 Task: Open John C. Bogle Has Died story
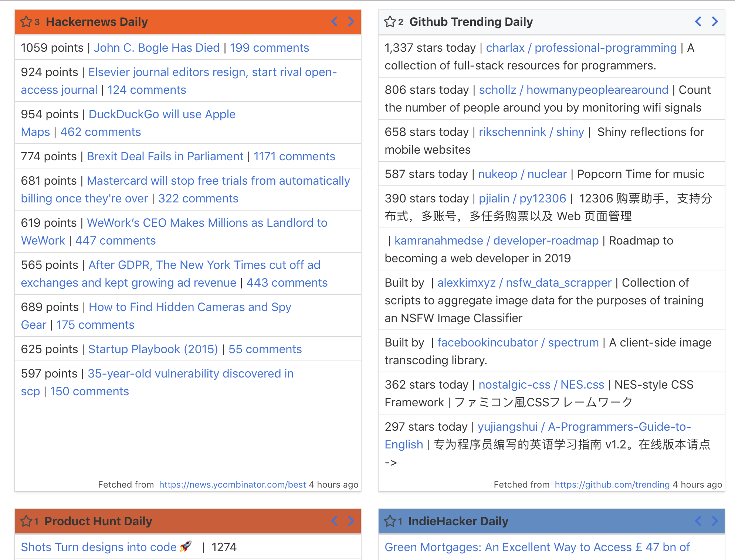click(157, 48)
